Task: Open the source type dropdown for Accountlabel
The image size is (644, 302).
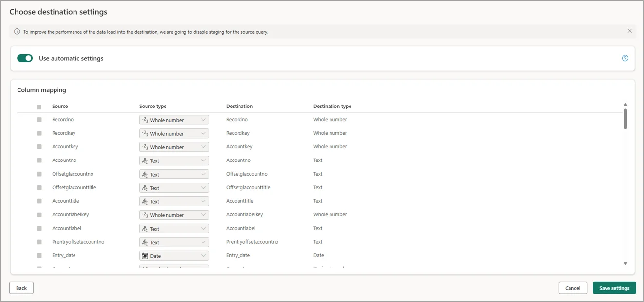Action: pyautogui.click(x=174, y=229)
